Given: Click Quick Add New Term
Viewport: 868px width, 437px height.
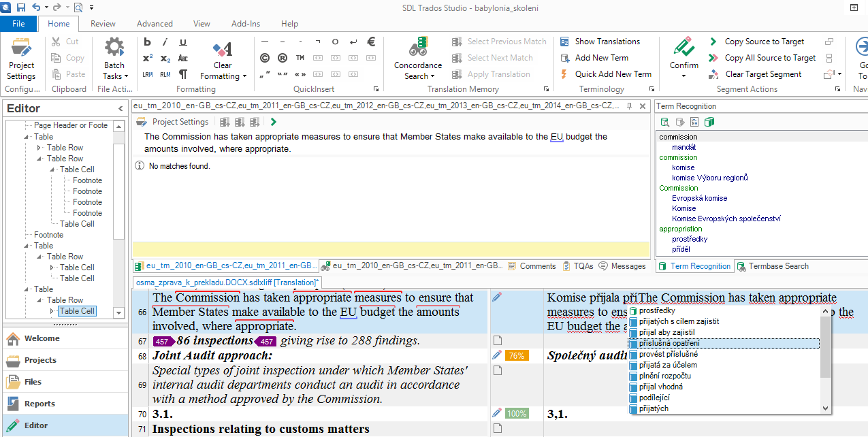Looking at the screenshot, I should pos(605,74).
